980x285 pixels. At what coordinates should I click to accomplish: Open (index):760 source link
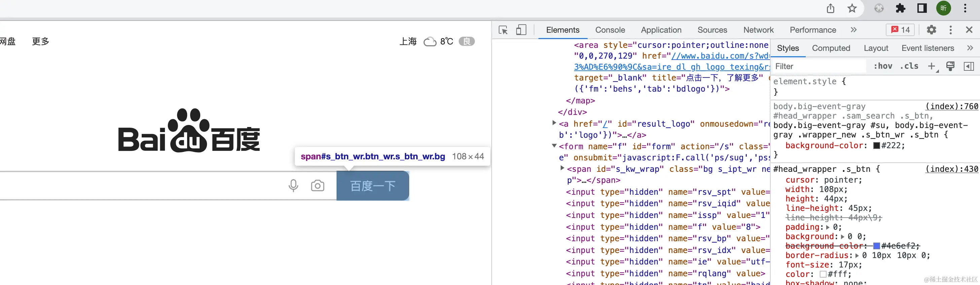(951, 106)
